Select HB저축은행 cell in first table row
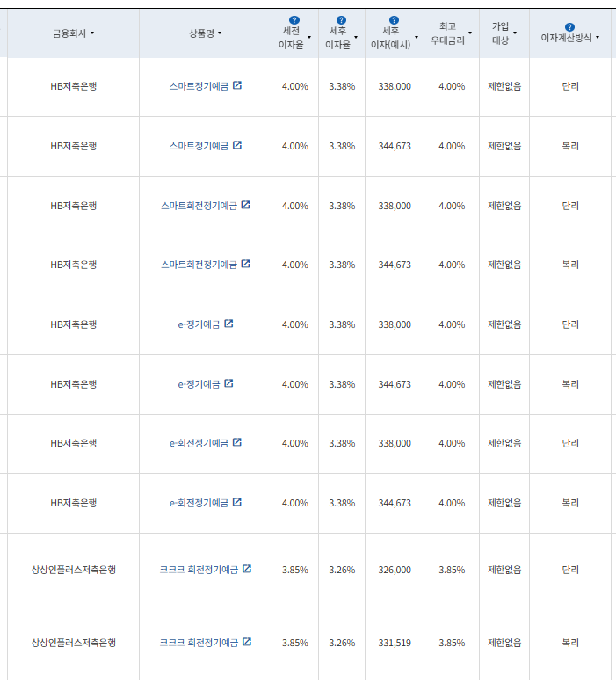This screenshot has height=691, width=616. pyautogui.click(x=74, y=86)
